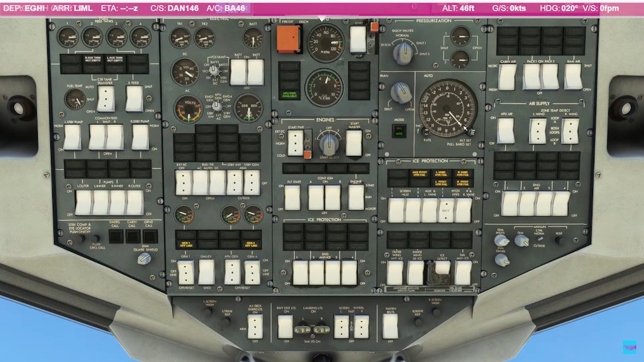Adjust the Dim Glare Shield knob
Screen dimensions: 644x362
click(144, 257)
